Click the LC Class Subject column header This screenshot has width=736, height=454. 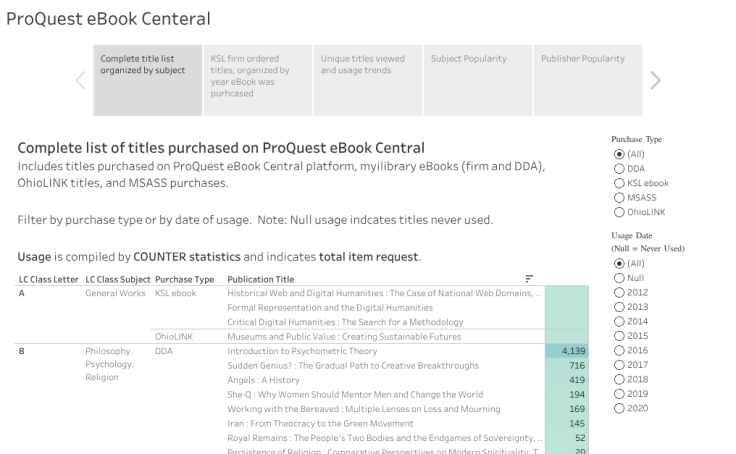(119, 278)
